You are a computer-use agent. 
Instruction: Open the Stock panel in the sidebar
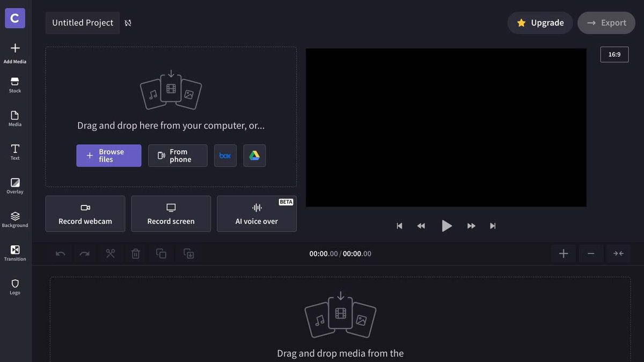14,85
